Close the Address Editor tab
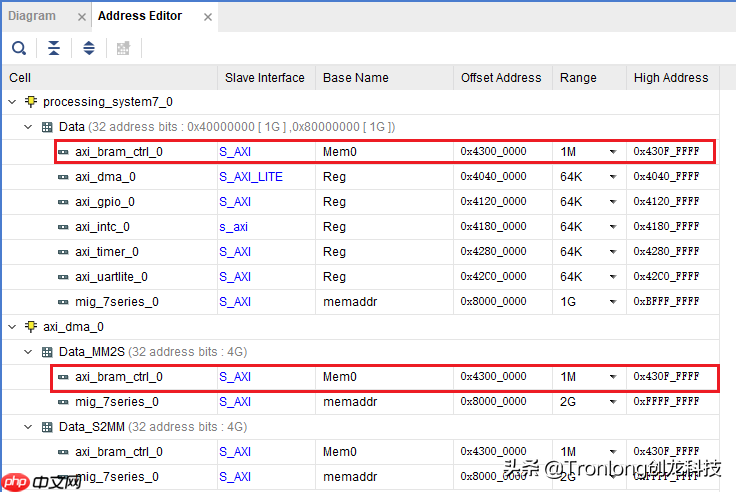 click(x=208, y=17)
